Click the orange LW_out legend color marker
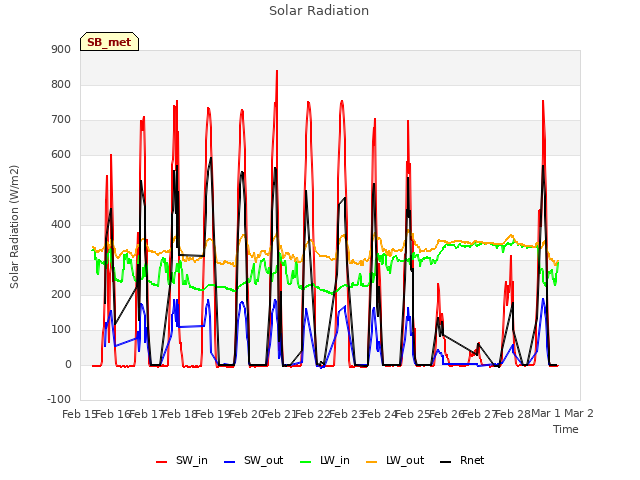This screenshot has width=640, height=480. [x=372, y=462]
